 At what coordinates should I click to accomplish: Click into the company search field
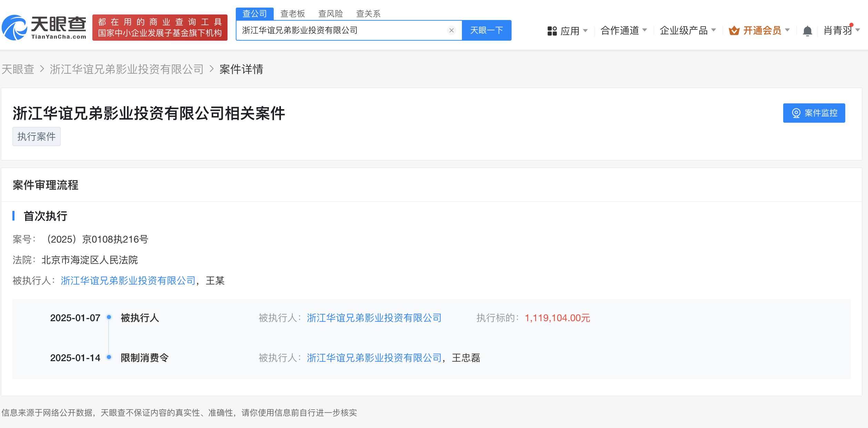point(341,31)
